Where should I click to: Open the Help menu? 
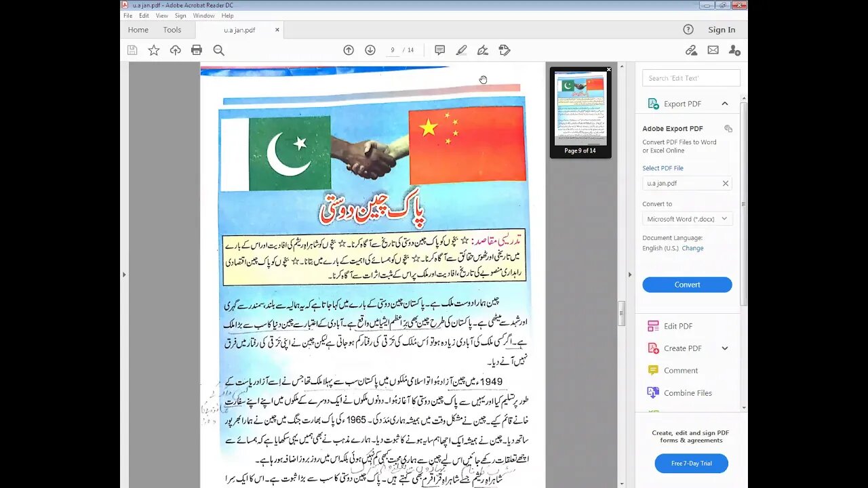tap(228, 16)
